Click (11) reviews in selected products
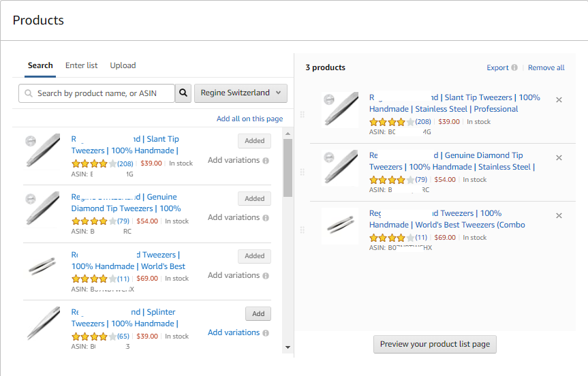The width and height of the screenshot is (588, 376). pyautogui.click(x=421, y=237)
